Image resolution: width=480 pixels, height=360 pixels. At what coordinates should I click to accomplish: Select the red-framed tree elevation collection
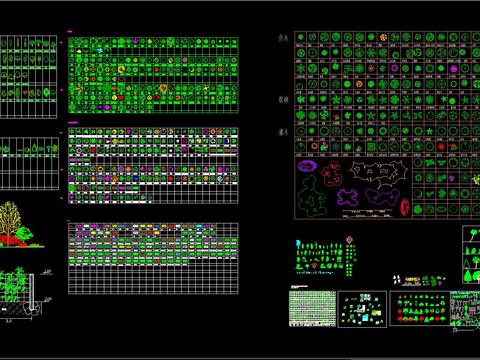tap(420, 309)
